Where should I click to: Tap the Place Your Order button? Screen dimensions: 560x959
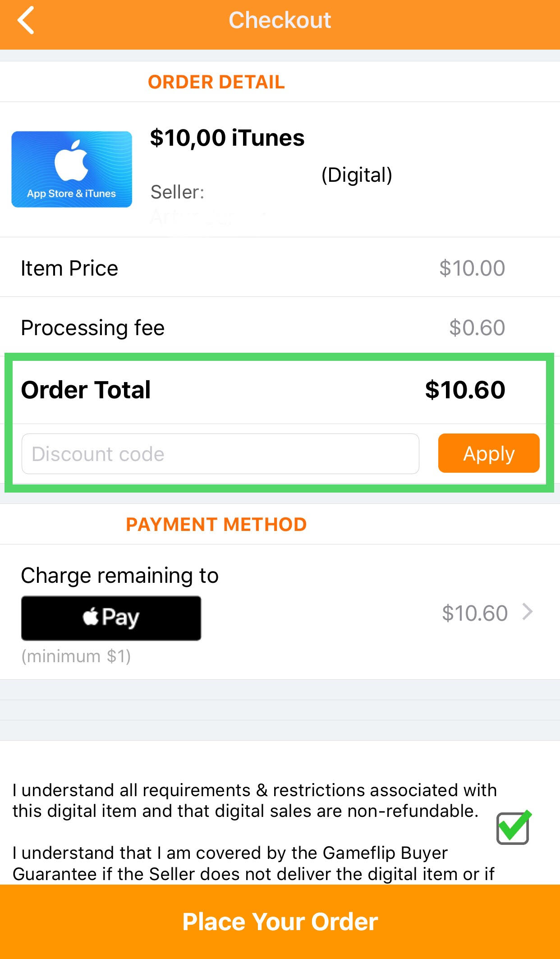(x=280, y=921)
